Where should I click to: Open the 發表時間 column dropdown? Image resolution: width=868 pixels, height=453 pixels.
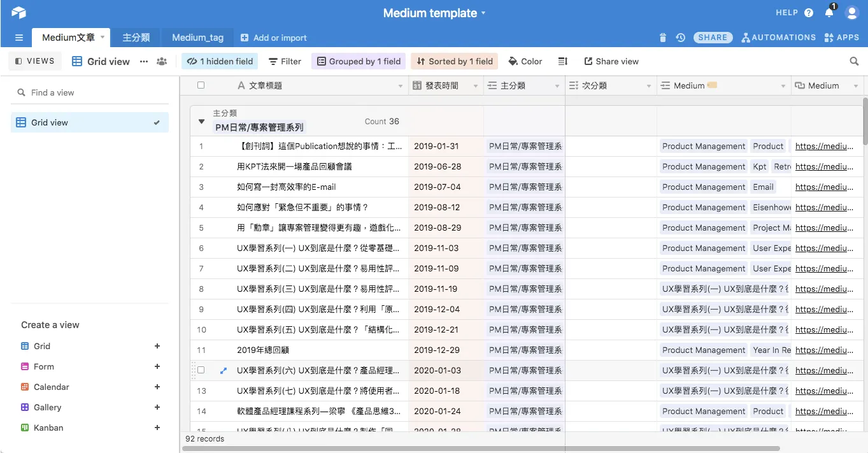475,86
